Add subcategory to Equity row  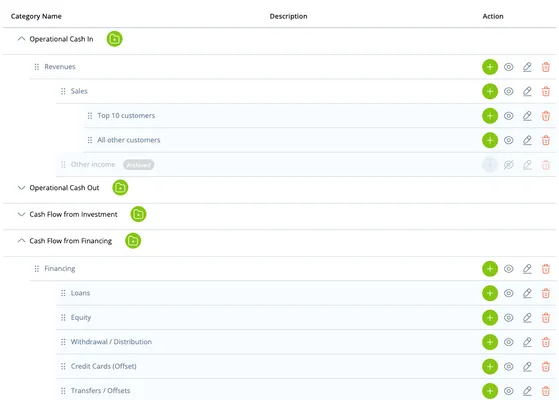(x=490, y=318)
